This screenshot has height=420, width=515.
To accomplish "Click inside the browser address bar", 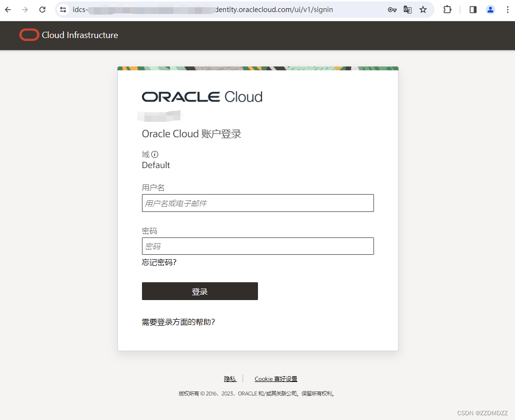I will click(193, 9).
